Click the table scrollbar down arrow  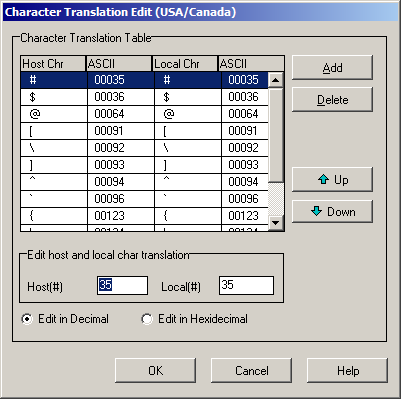click(x=276, y=222)
